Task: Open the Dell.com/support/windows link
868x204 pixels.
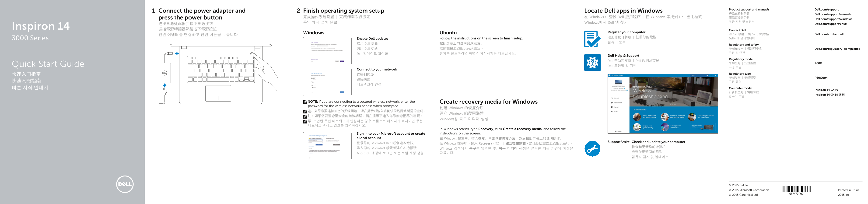Action: [x=833, y=19]
